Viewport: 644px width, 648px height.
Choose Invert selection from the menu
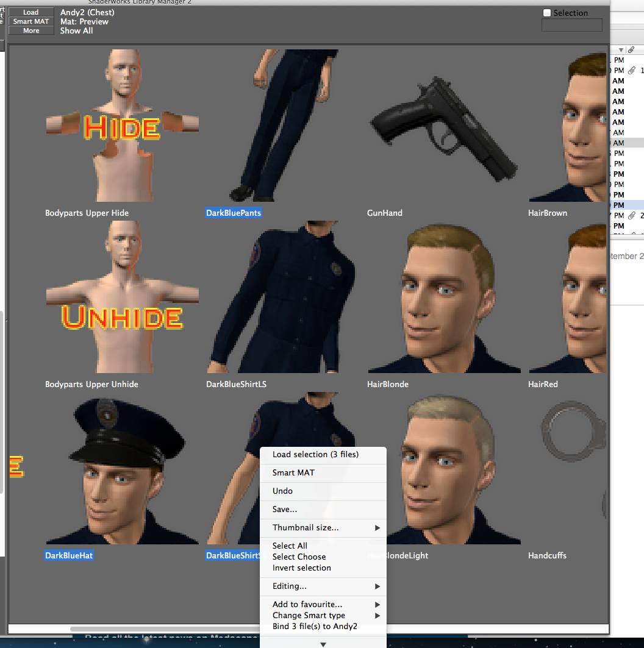(x=301, y=568)
